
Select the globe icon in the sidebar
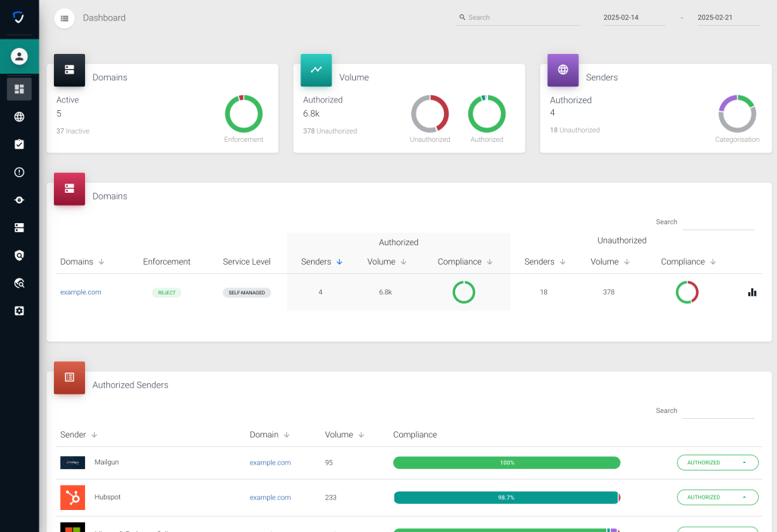(x=19, y=117)
